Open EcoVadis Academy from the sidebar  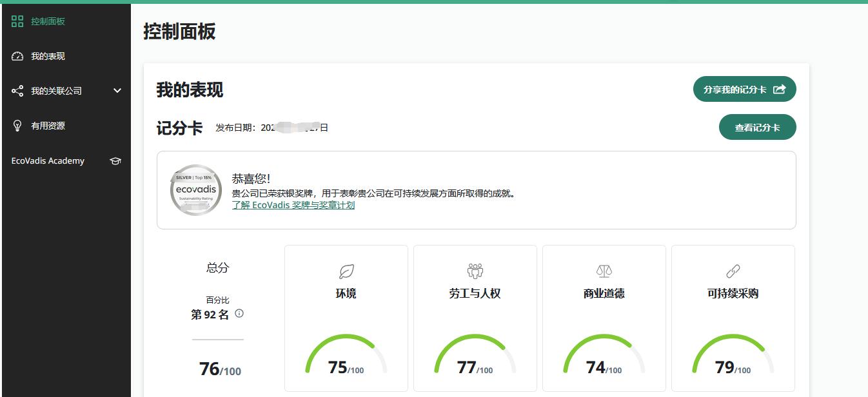pyautogui.click(x=48, y=161)
